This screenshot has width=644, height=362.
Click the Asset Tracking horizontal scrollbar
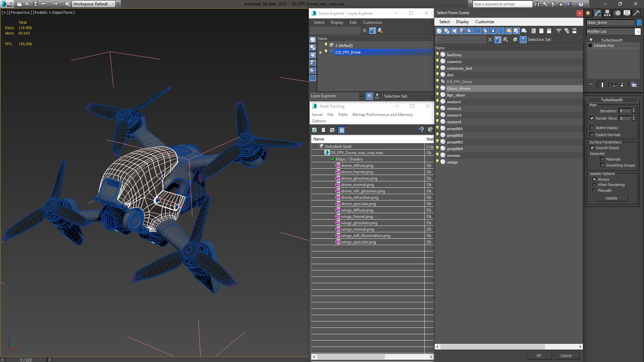[351, 357]
